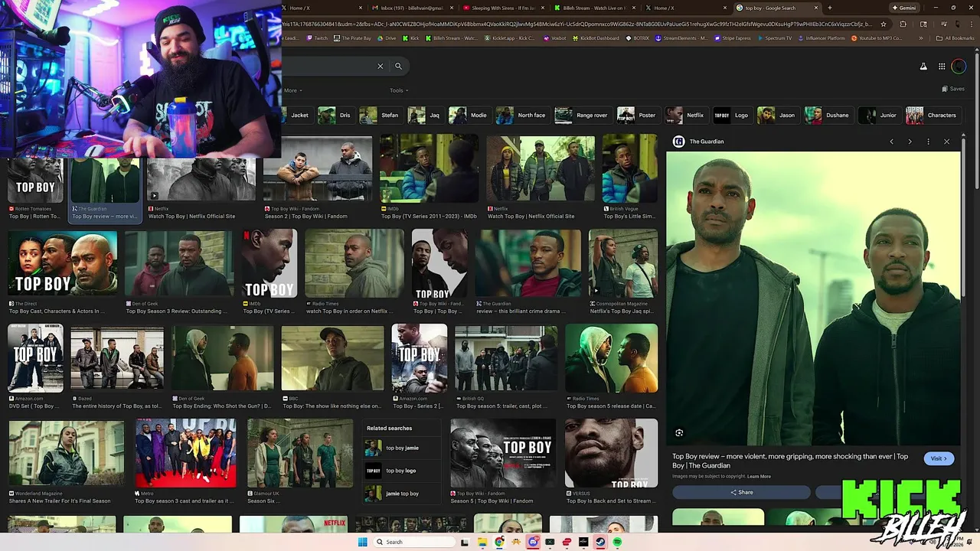
Task: Open Youtube to MP3 bookmark
Action: point(877,38)
